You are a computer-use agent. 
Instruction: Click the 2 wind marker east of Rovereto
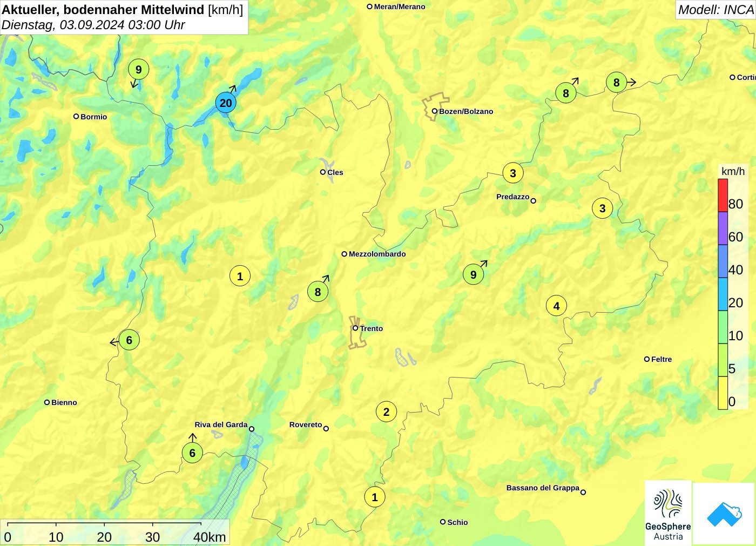point(386,412)
